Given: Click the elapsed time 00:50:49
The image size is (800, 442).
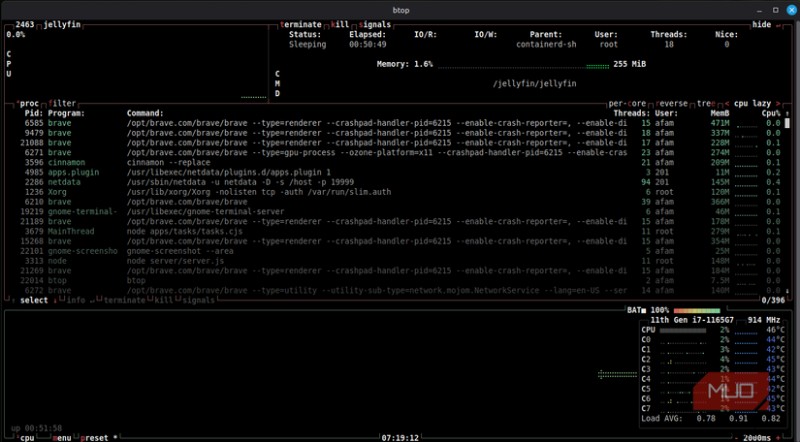Looking at the screenshot, I should (368, 44).
